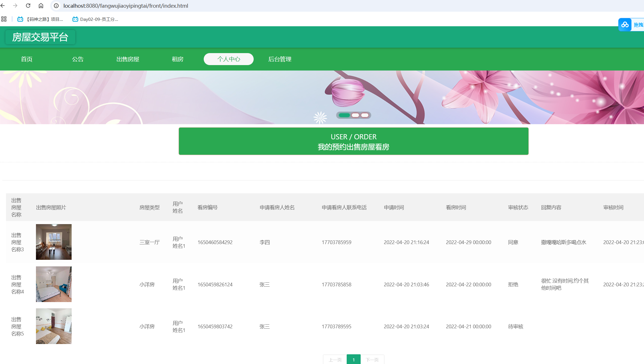Click the browser forward arrow
Screen dimensions: 644x364
pyautogui.click(x=15, y=6)
